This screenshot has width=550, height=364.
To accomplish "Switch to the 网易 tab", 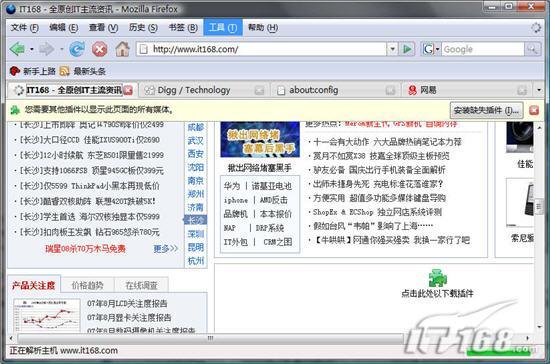I will point(467,90).
